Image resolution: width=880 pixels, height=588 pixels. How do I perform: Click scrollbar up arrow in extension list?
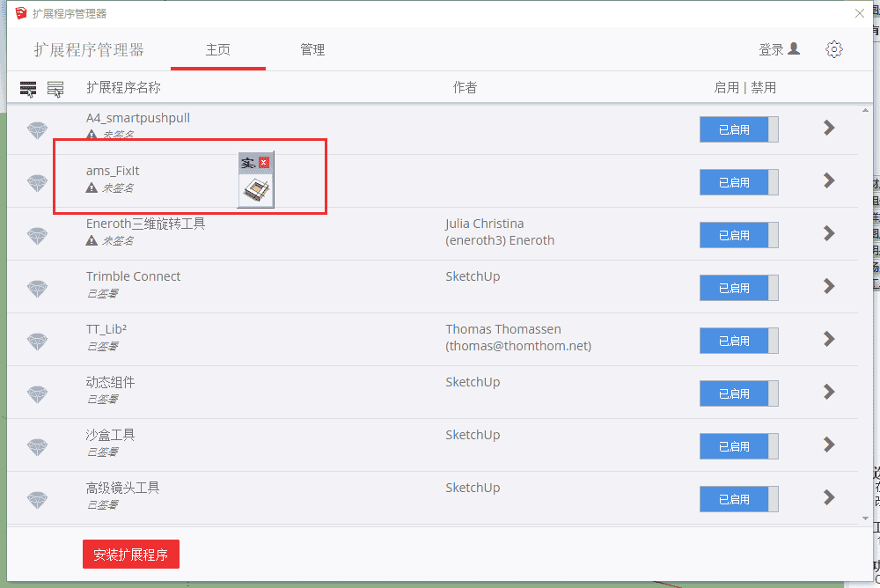(x=865, y=111)
